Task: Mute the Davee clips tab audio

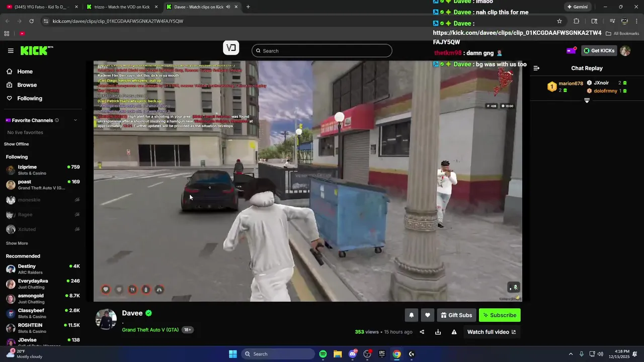Action: pyautogui.click(x=228, y=7)
